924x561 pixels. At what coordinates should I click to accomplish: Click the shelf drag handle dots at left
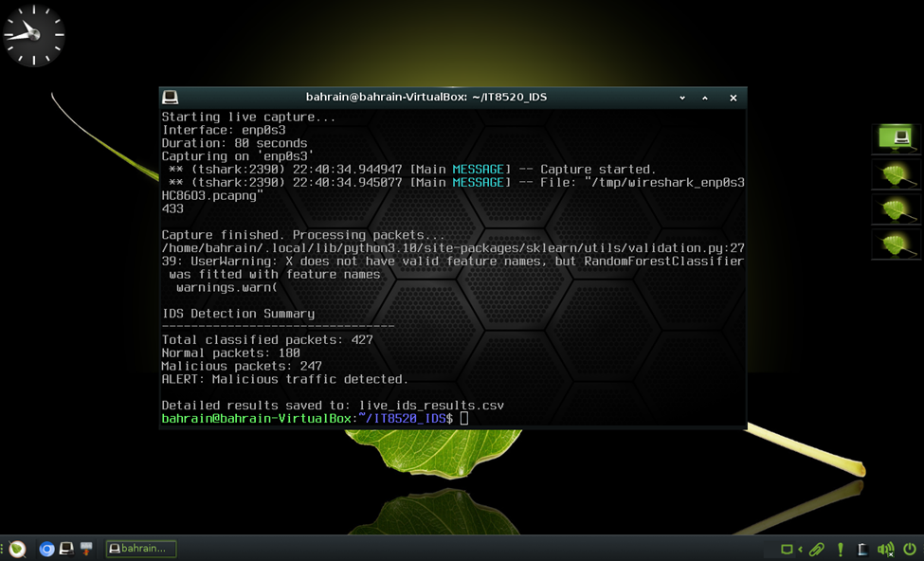pos(2,550)
